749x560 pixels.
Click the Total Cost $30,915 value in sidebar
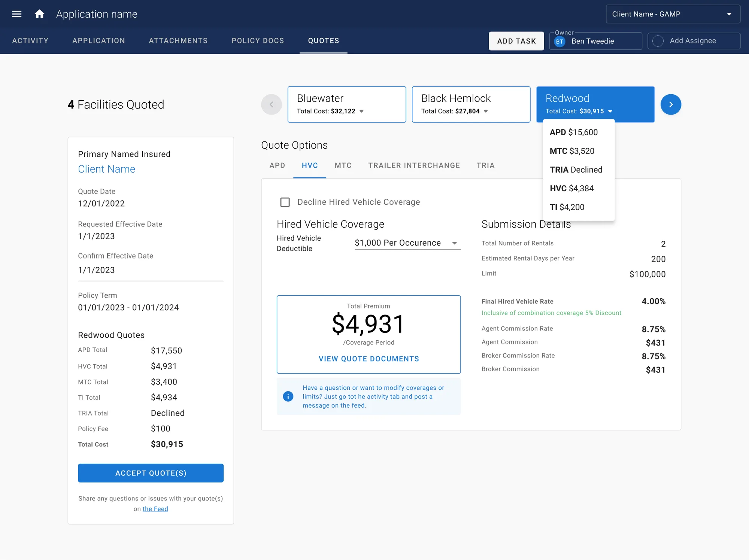point(167,444)
